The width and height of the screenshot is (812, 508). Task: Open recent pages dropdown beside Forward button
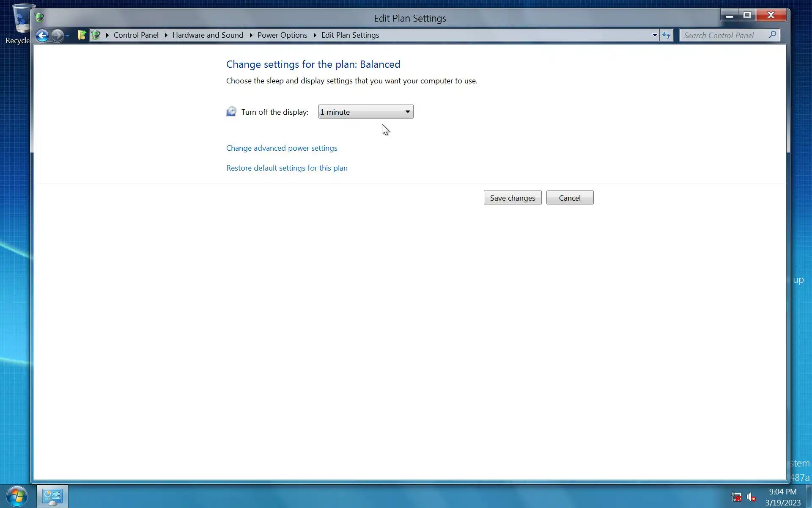point(68,36)
